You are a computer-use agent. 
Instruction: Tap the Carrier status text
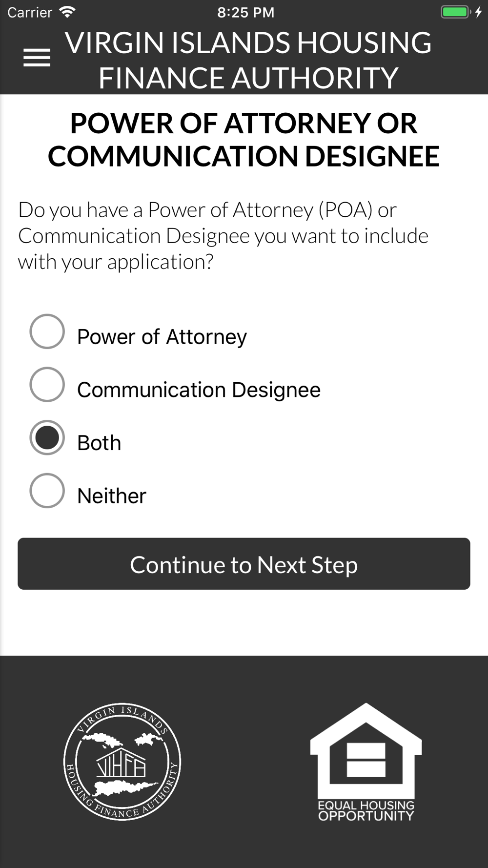(x=30, y=12)
